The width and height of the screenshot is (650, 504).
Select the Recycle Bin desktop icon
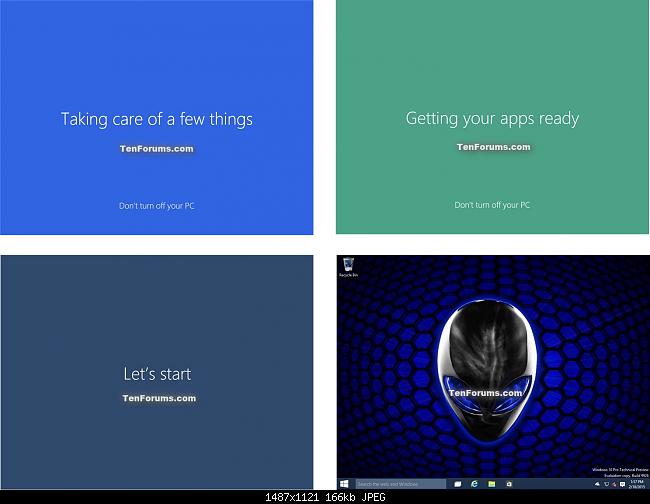348,267
